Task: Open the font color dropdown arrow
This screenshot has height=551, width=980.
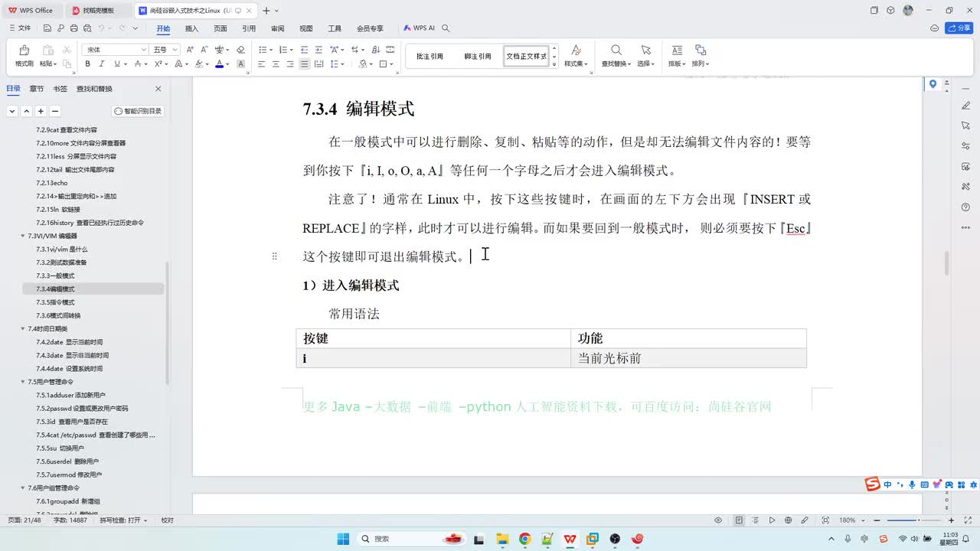Action: 228,64
